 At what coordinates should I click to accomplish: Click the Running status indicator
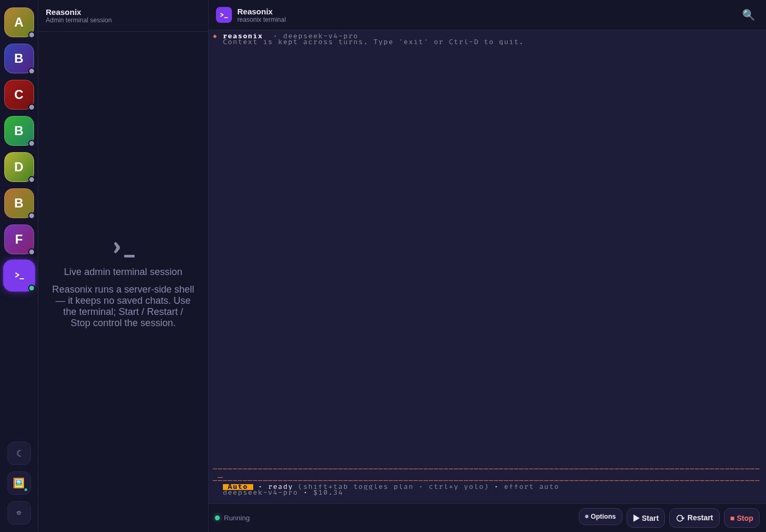click(x=232, y=518)
